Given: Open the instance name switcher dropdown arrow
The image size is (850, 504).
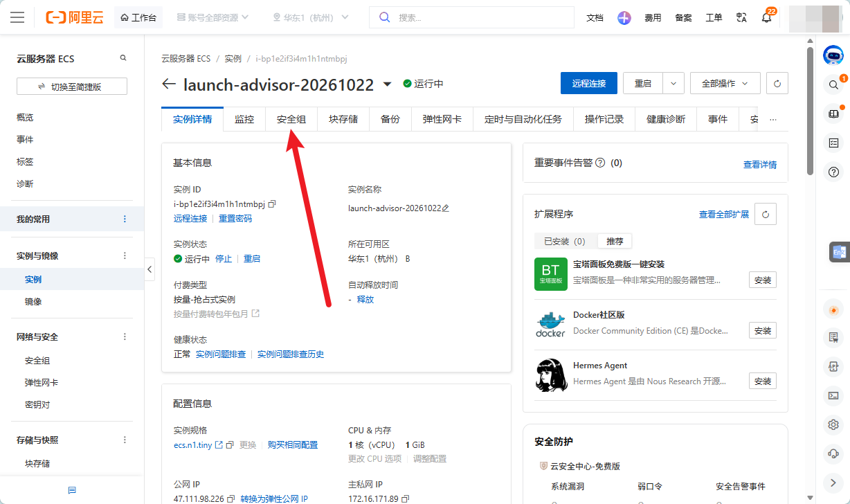Looking at the screenshot, I should (x=388, y=84).
